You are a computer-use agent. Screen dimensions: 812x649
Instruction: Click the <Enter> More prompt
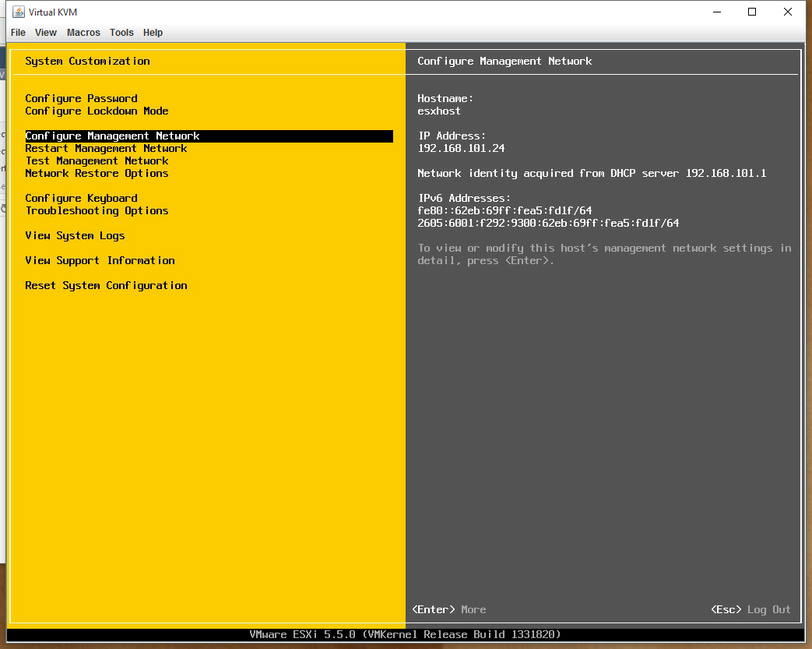point(448,610)
